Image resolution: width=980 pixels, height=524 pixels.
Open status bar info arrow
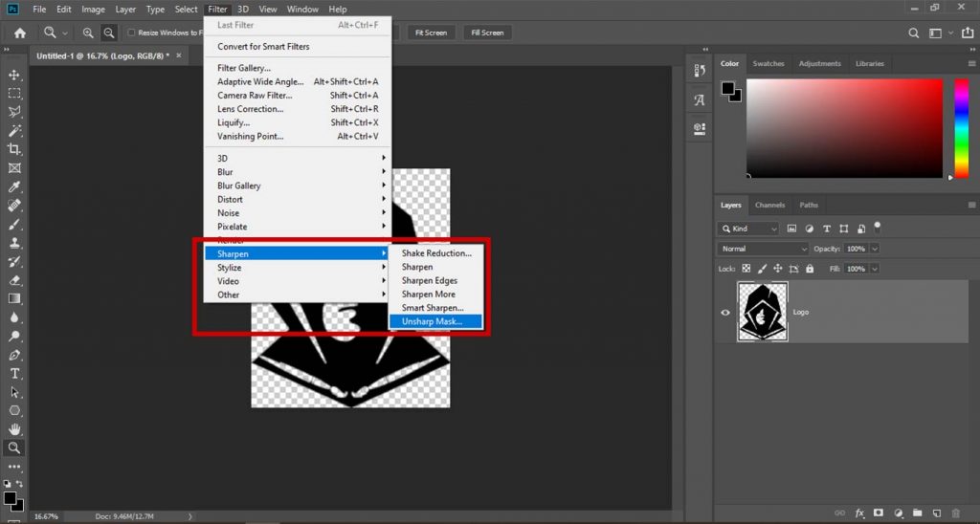pyautogui.click(x=190, y=516)
